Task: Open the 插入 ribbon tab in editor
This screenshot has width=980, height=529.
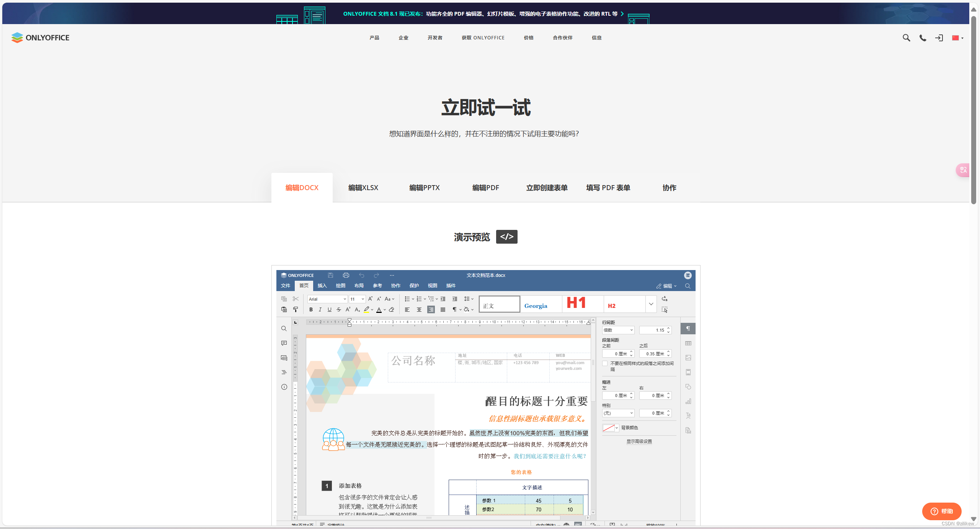Action: point(322,286)
